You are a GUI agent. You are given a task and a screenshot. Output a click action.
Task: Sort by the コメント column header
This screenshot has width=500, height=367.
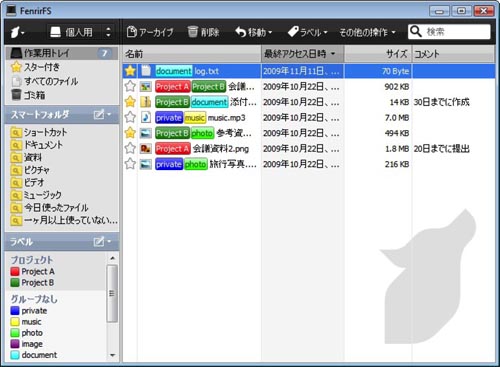453,54
